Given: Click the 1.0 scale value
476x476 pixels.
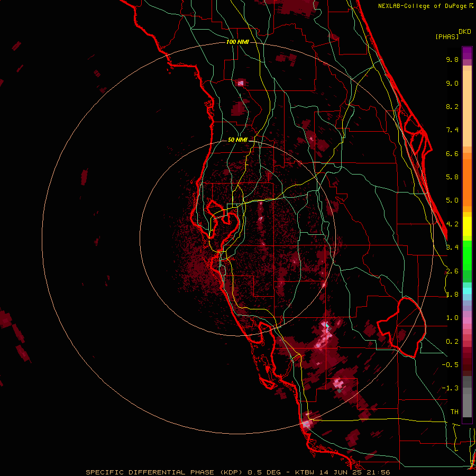Looking at the screenshot, I should [452, 318].
